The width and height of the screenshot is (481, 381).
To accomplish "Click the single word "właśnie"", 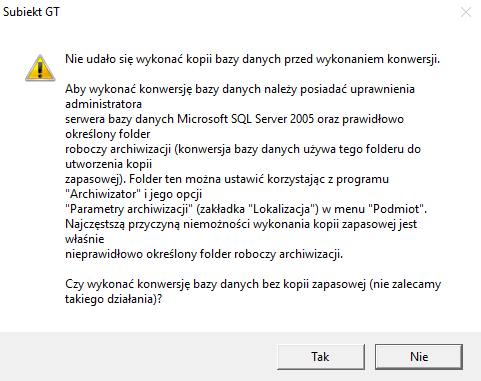I will pos(85,239).
